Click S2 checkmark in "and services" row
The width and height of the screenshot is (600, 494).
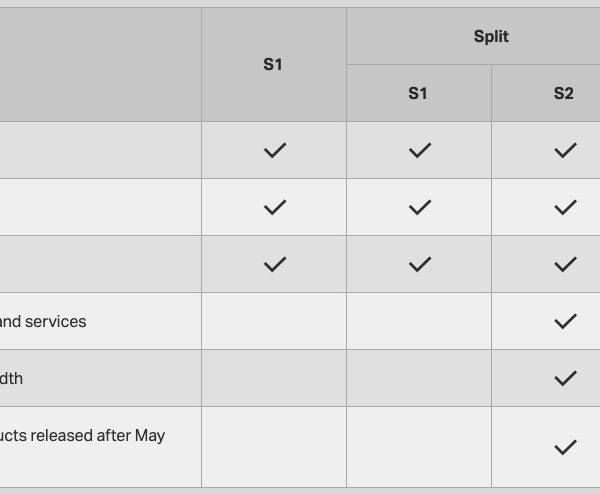tap(565, 322)
